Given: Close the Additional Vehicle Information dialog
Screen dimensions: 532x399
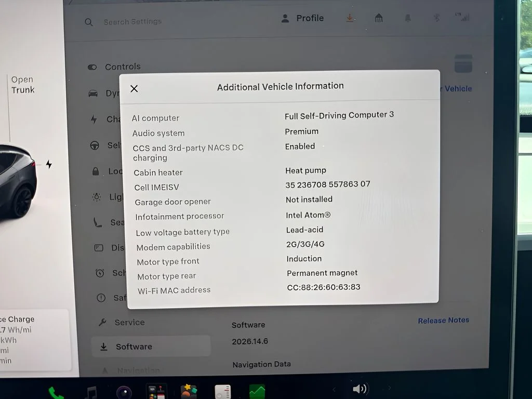Looking at the screenshot, I should coord(134,88).
